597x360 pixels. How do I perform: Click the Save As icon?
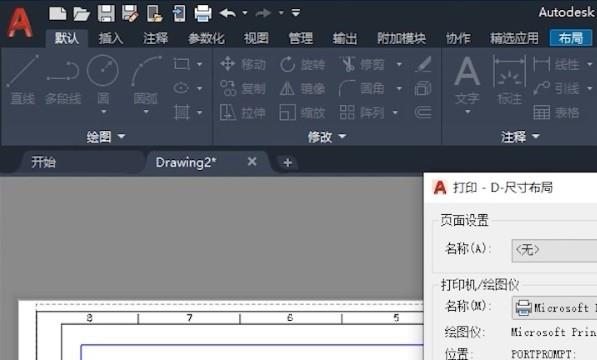pyautogui.click(x=130, y=13)
